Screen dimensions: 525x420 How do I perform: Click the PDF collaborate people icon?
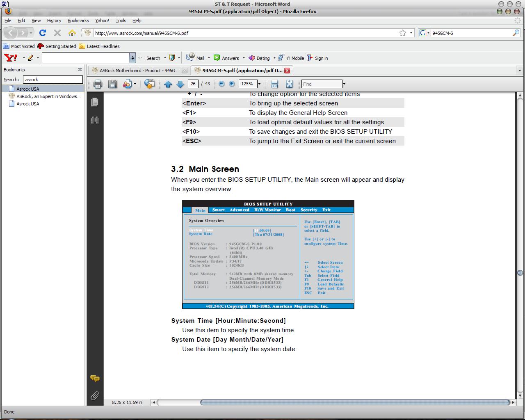pos(127,84)
